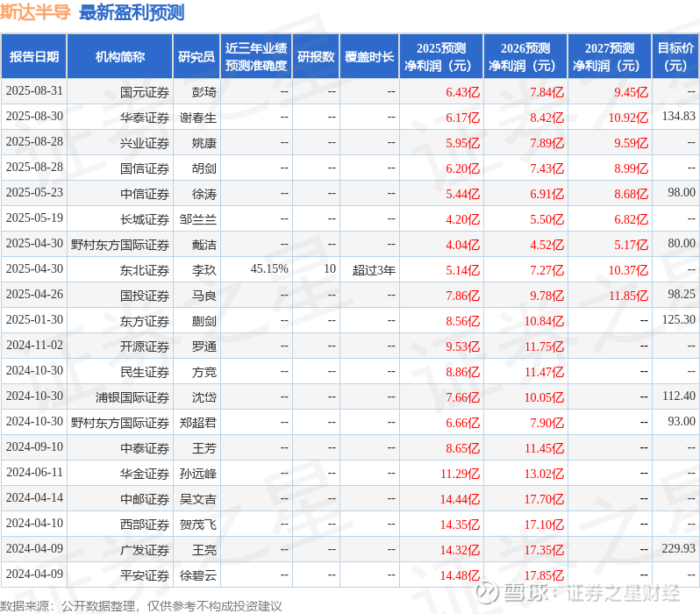Click the 研报数 column header
Viewport: 700px width, 614px height.
pyautogui.click(x=316, y=57)
